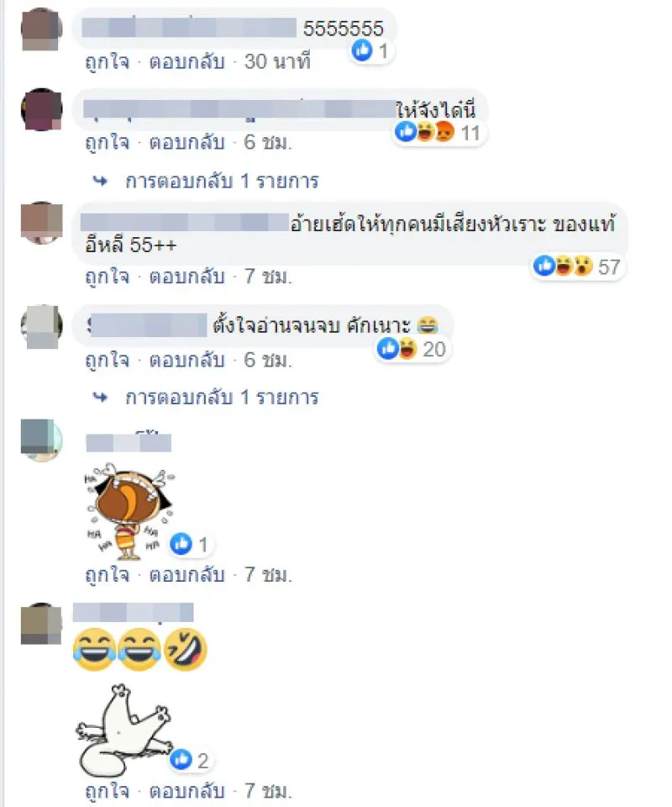The image size is (672, 807).
Task: View the 11 reactions on second comment
Action: pos(439,133)
